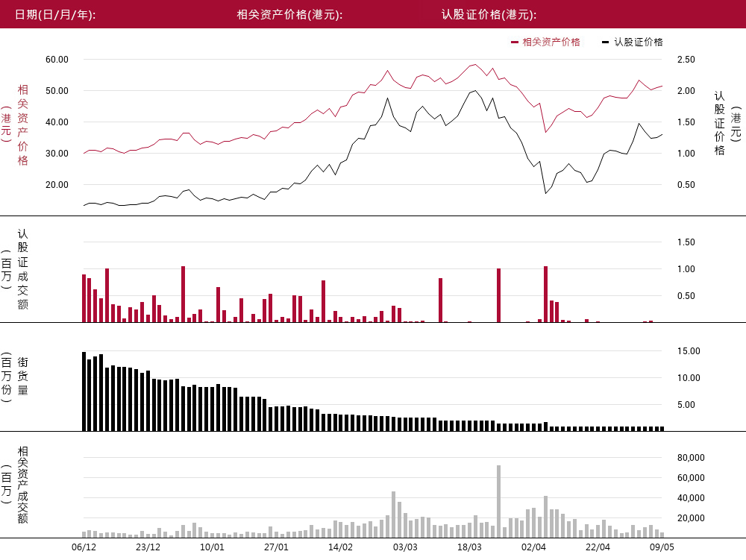746x560 pixels.
Task: Select the 27/01 date axis label
Action: point(277,547)
